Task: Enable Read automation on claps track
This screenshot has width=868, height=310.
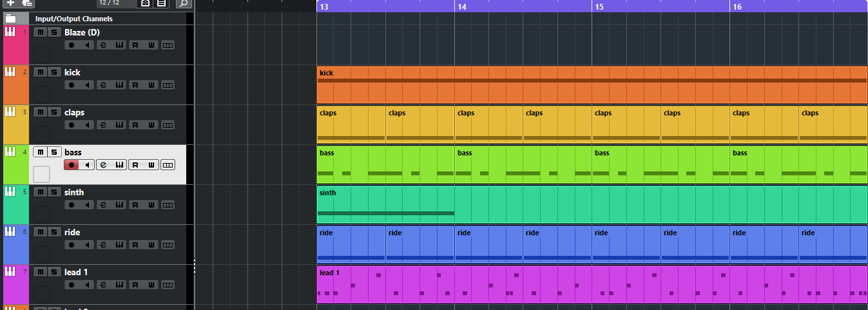Action: pos(135,125)
